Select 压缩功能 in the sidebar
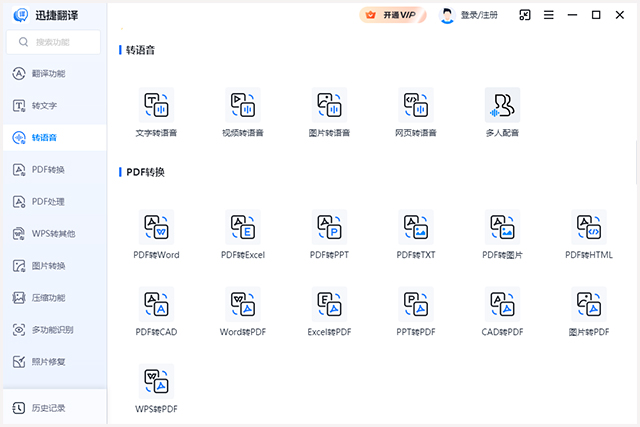This screenshot has width=640, height=427. tap(55, 298)
